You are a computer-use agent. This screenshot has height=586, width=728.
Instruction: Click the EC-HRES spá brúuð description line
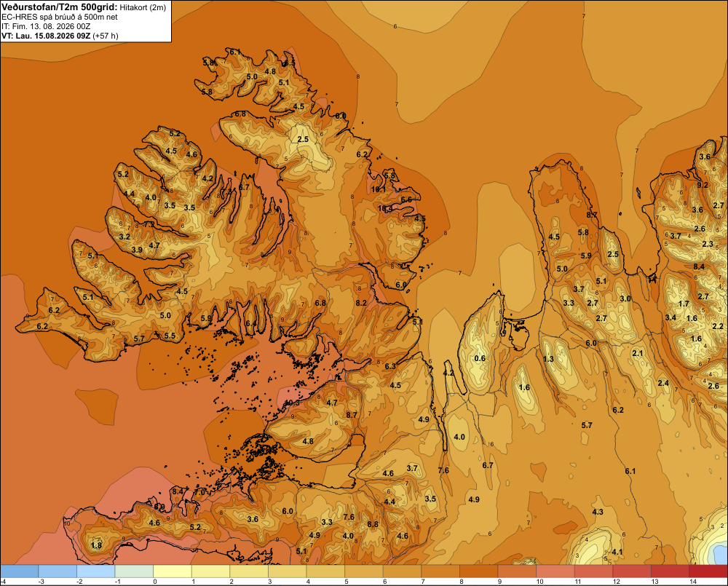(60, 17)
